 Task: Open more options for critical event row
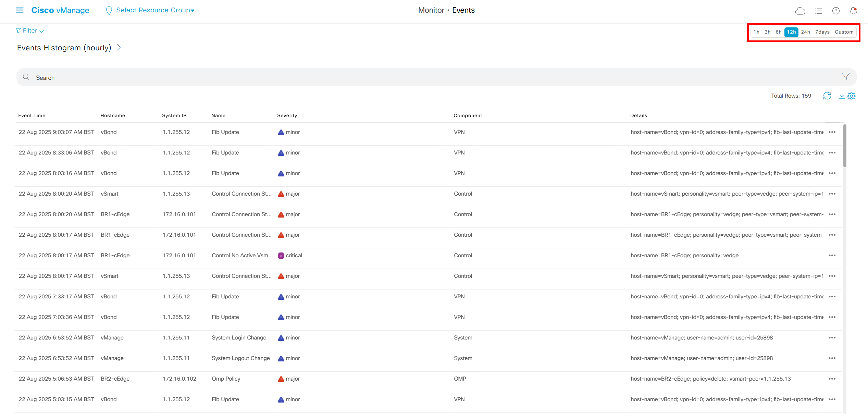[832, 256]
